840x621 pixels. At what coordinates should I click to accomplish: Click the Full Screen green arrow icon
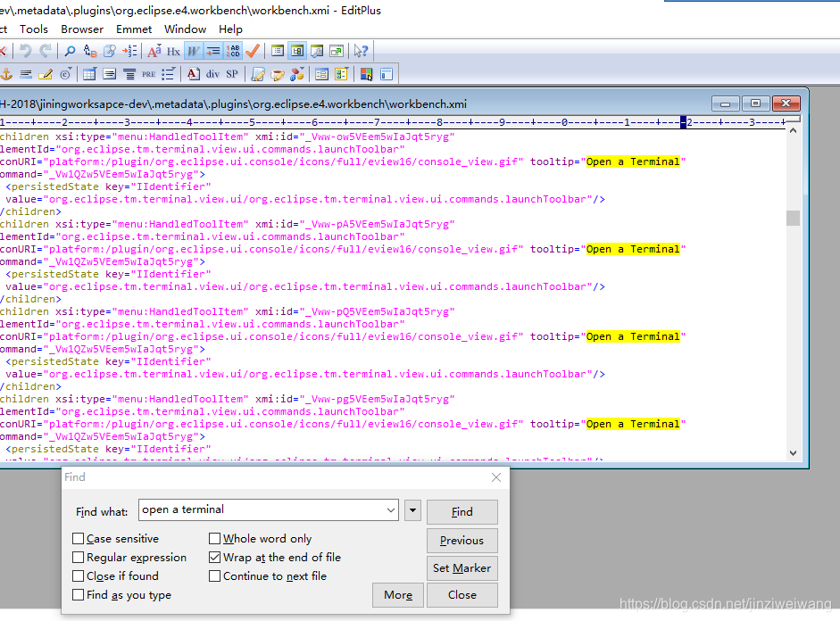tap(337, 51)
